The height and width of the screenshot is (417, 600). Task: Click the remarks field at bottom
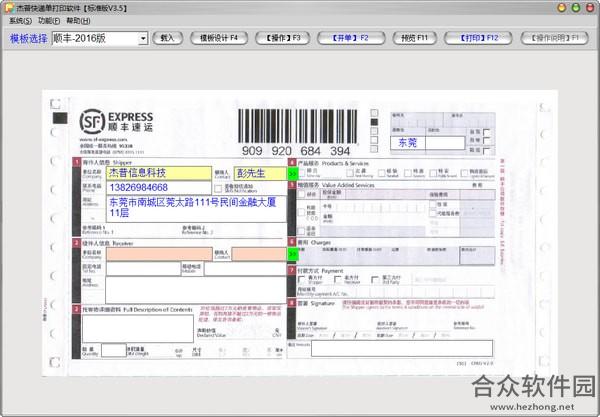pyautogui.click(x=402, y=349)
